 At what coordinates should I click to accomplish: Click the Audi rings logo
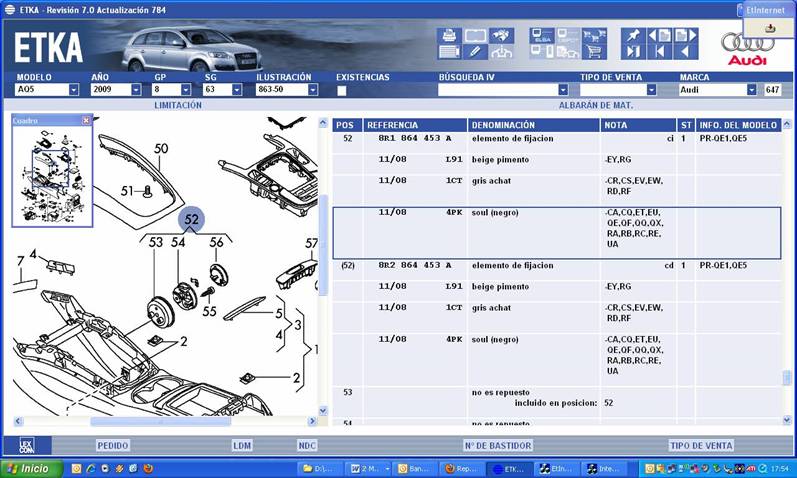[747, 43]
